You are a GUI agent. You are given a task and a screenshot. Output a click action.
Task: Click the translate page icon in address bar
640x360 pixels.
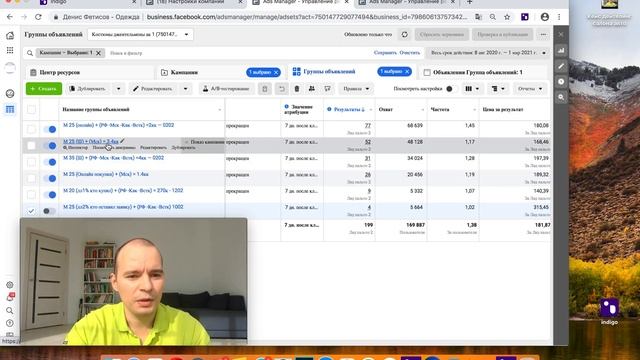pos(478,17)
